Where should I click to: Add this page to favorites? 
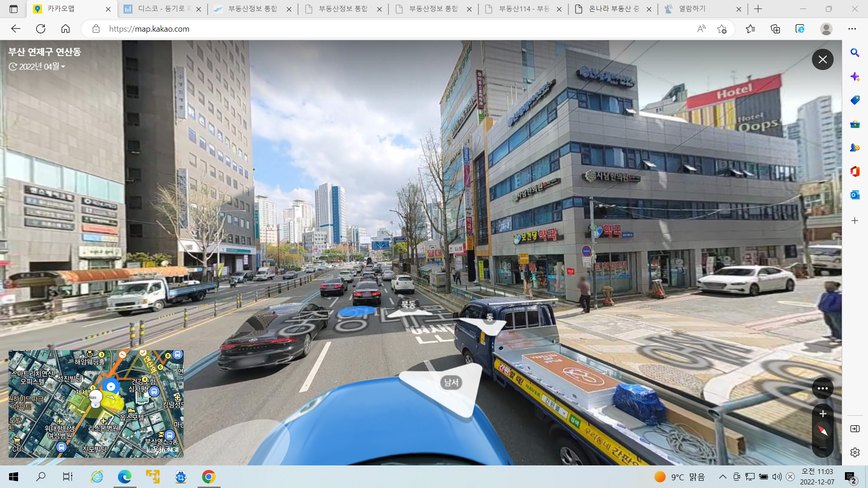pos(722,29)
